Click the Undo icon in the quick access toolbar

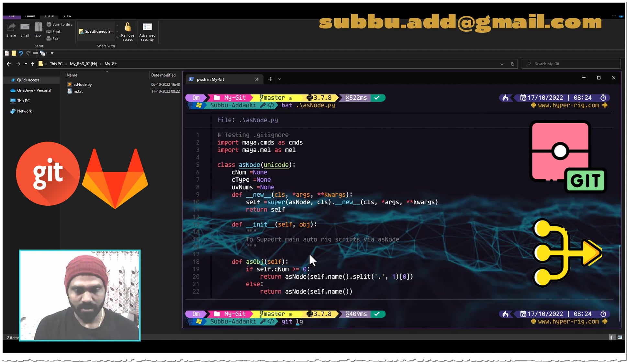pos(21,53)
